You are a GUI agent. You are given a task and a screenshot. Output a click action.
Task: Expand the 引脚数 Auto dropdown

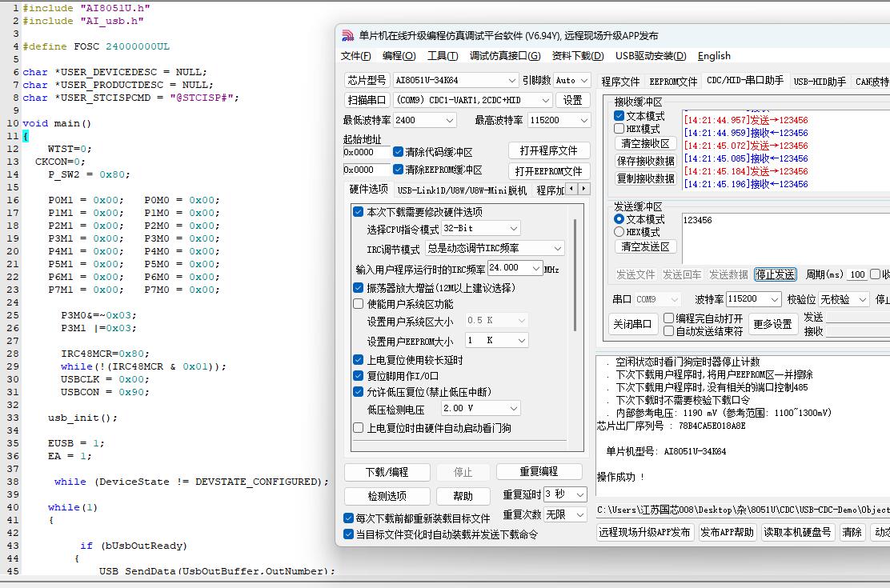pos(584,80)
